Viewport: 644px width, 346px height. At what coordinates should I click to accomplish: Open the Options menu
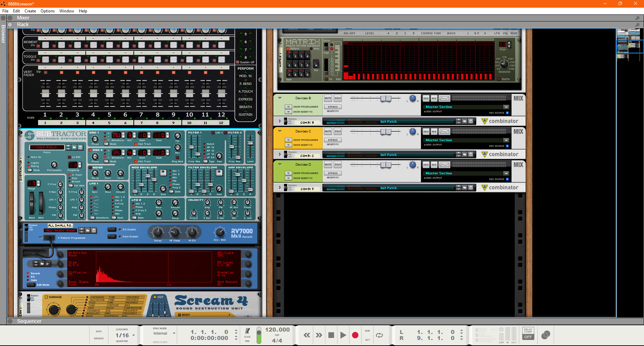pyautogui.click(x=48, y=11)
